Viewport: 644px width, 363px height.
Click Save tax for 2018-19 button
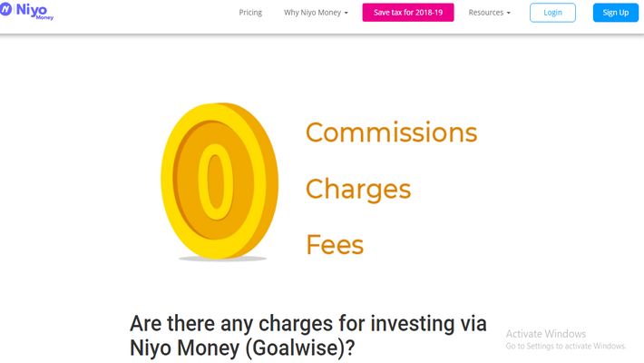click(x=407, y=13)
